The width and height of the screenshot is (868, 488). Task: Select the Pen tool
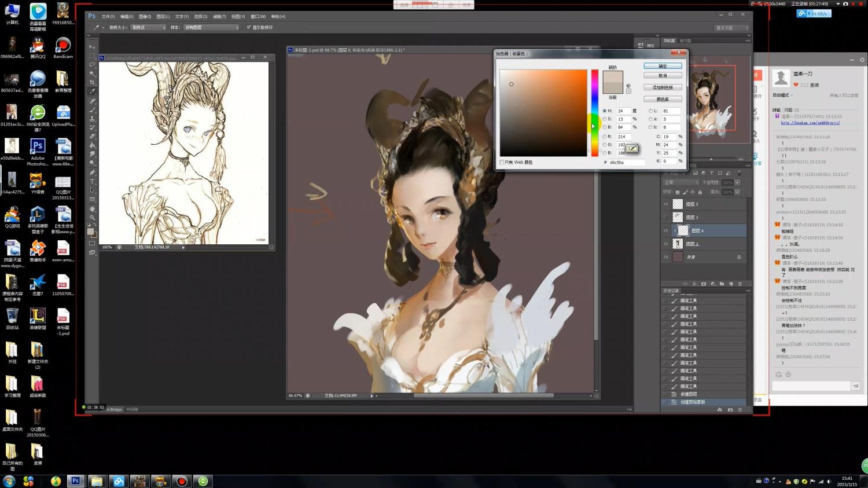tap(92, 173)
